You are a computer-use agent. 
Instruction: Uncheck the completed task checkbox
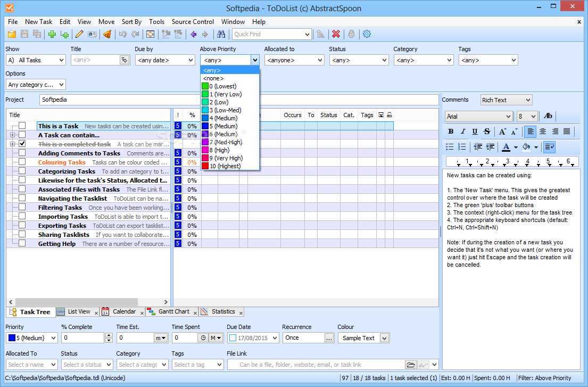pyautogui.click(x=22, y=144)
